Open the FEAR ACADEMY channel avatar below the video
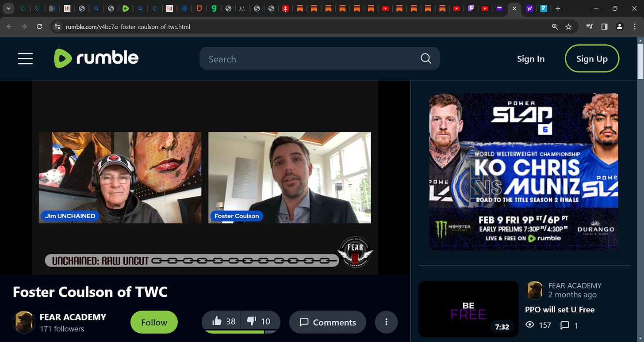This screenshot has width=644, height=342. click(x=23, y=322)
